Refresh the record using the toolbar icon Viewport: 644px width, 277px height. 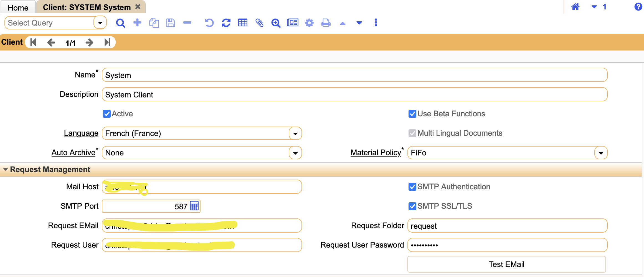(226, 23)
